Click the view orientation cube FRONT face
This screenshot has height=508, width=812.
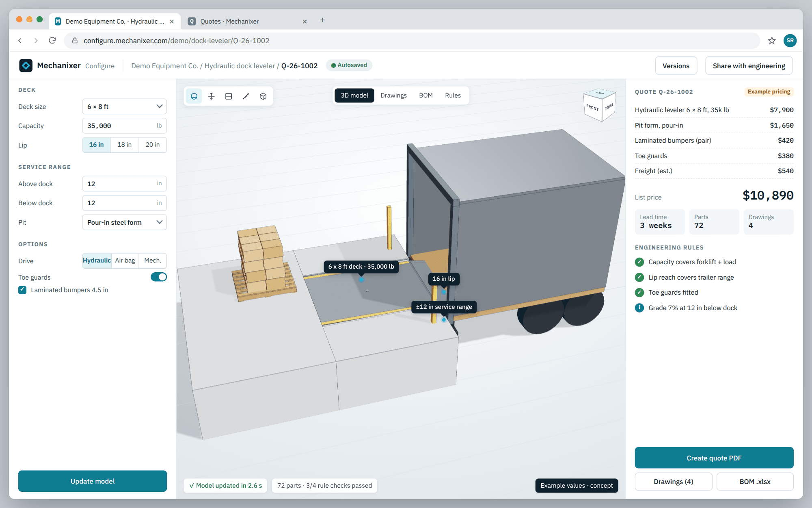592,107
